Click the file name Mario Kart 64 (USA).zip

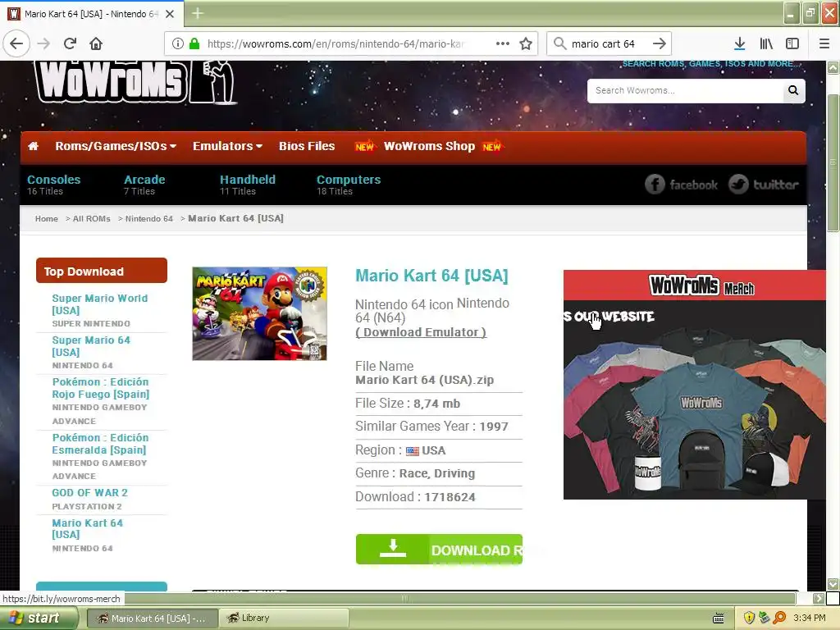coord(424,380)
